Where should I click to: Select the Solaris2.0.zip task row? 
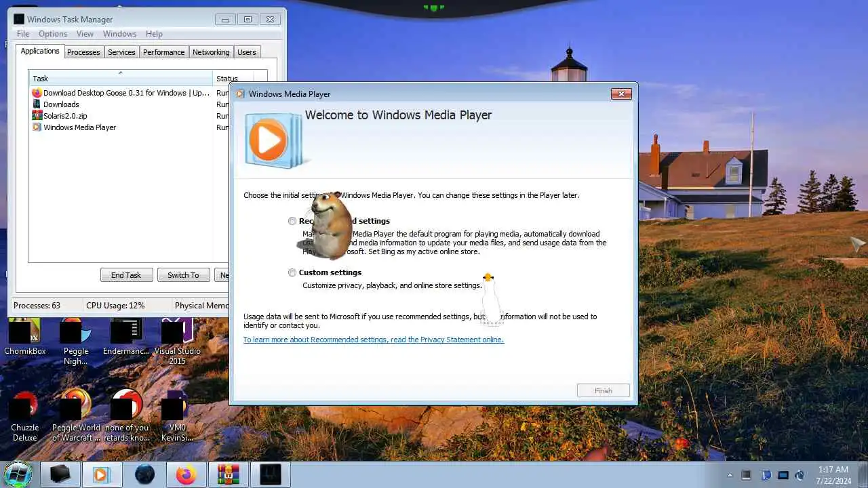(x=129, y=116)
